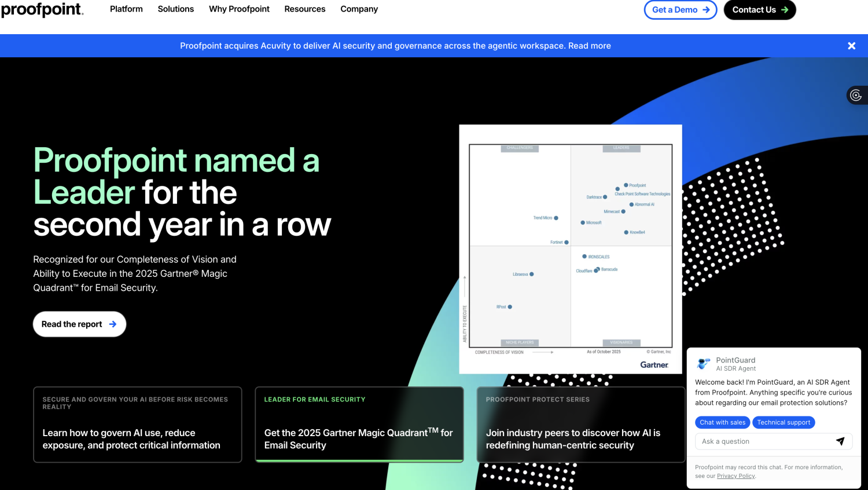The image size is (868, 490).
Task: Click the paper plane send icon in chat
Action: coord(841,441)
